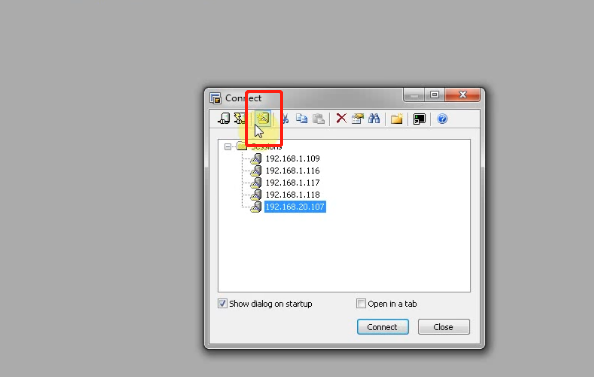Click the Close button
The width and height of the screenshot is (594, 377).
point(444,327)
